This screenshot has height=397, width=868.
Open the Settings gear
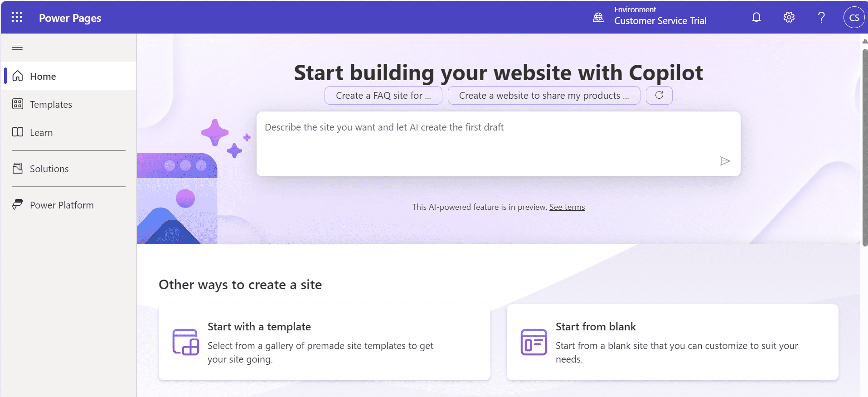(789, 17)
